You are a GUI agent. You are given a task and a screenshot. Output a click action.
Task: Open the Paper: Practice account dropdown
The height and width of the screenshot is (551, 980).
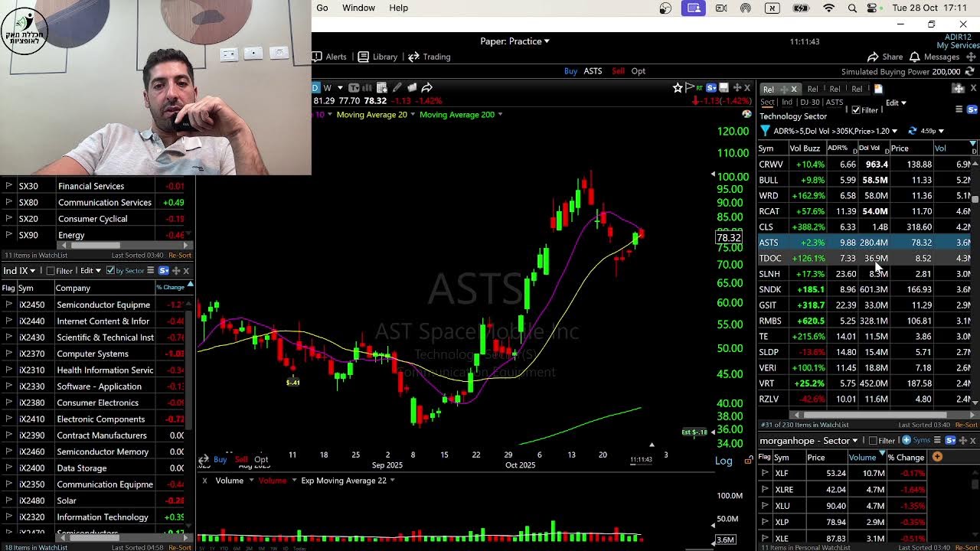[514, 41]
